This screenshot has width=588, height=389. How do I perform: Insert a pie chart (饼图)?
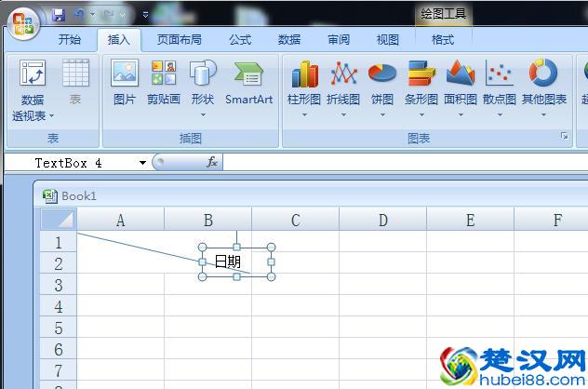pos(382,88)
